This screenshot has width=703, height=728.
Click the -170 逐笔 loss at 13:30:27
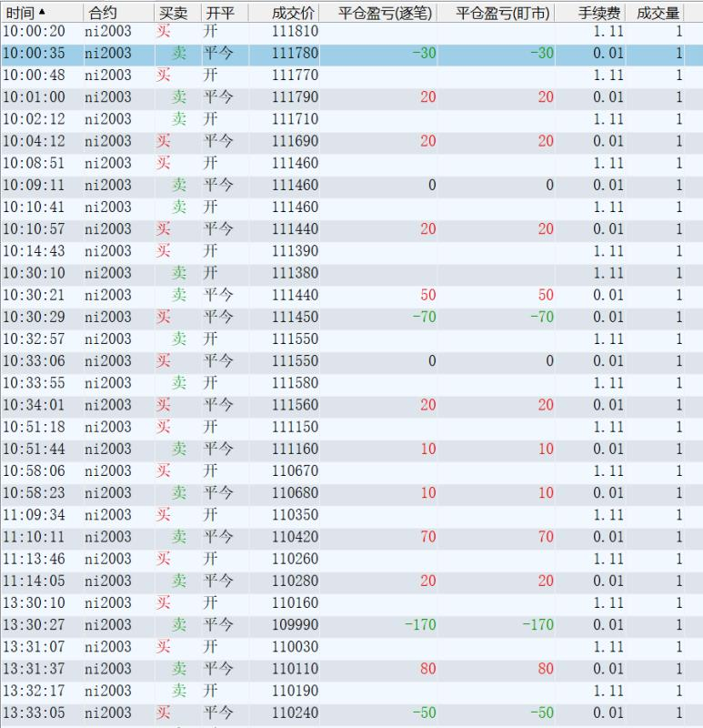tap(420, 624)
